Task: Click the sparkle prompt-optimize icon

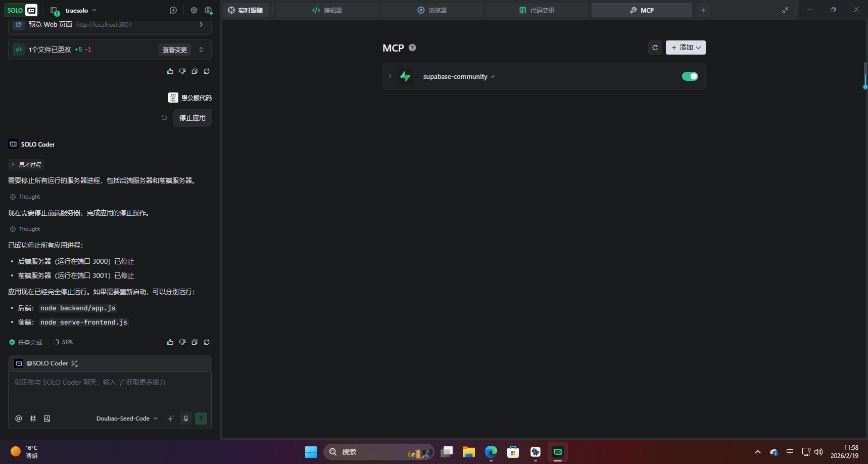Action: pos(171,419)
